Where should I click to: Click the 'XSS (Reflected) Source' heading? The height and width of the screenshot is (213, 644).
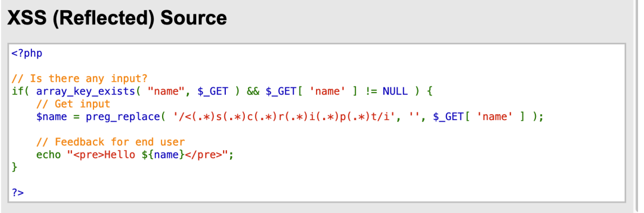pos(117,18)
